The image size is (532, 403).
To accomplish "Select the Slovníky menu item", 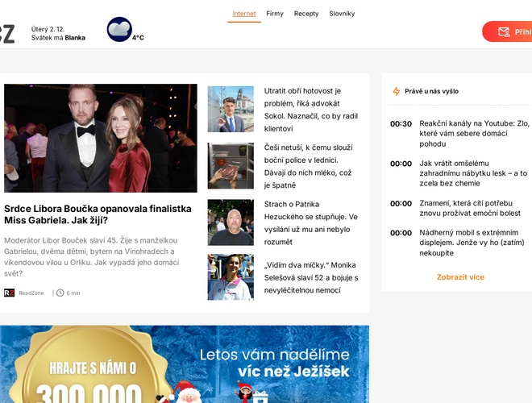I will tap(342, 14).
